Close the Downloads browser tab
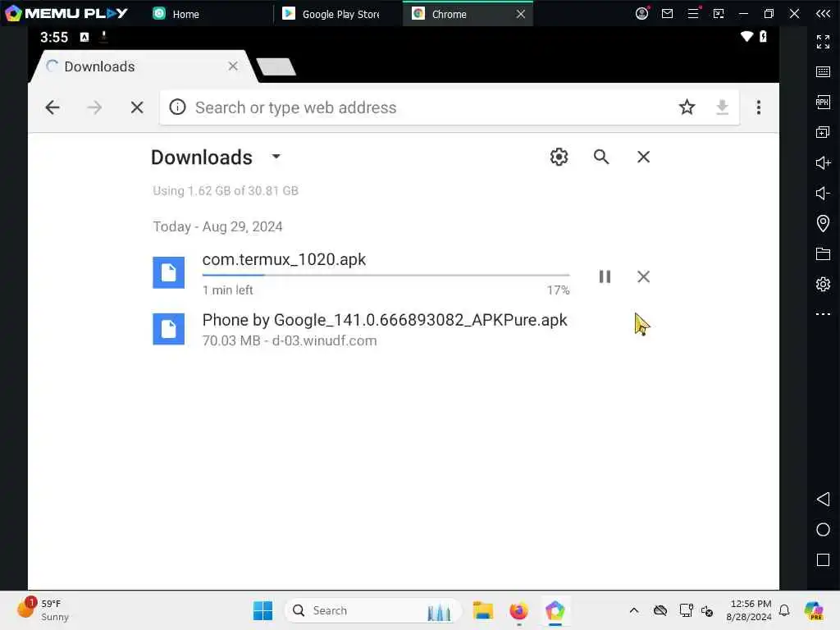The image size is (840, 630). click(x=233, y=66)
